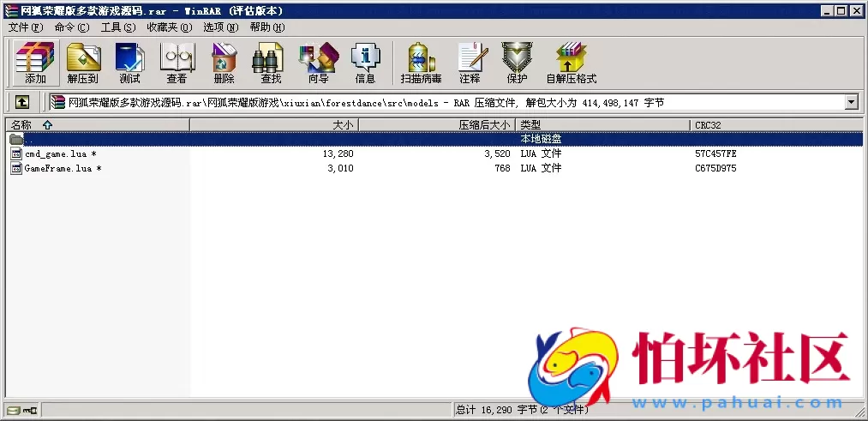Screen dimensions: 868x421
Task: Click the 保护 (Protect) archive icon
Action: click(517, 63)
